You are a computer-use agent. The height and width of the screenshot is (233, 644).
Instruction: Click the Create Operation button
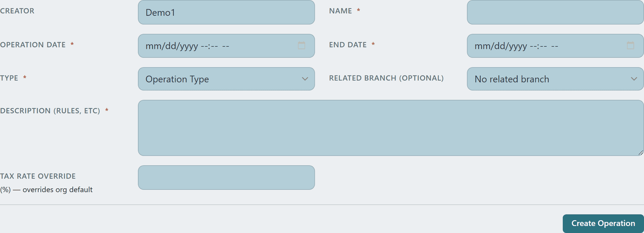coord(603,223)
